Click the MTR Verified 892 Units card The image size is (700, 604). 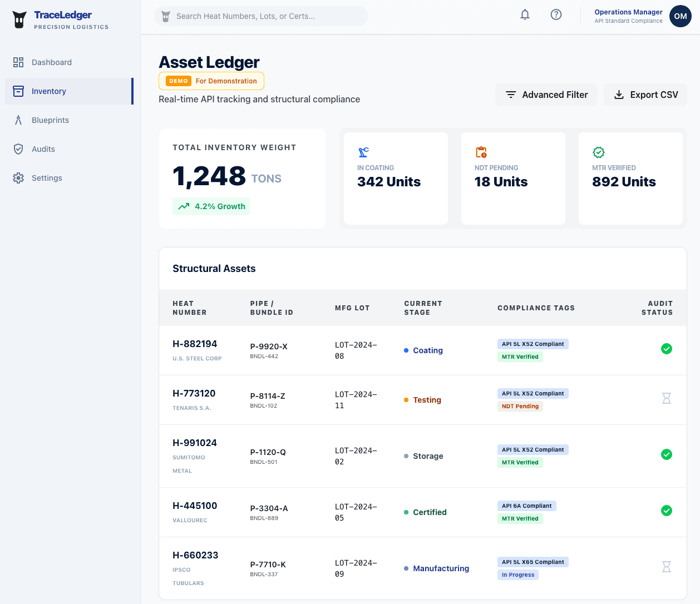click(630, 179)
